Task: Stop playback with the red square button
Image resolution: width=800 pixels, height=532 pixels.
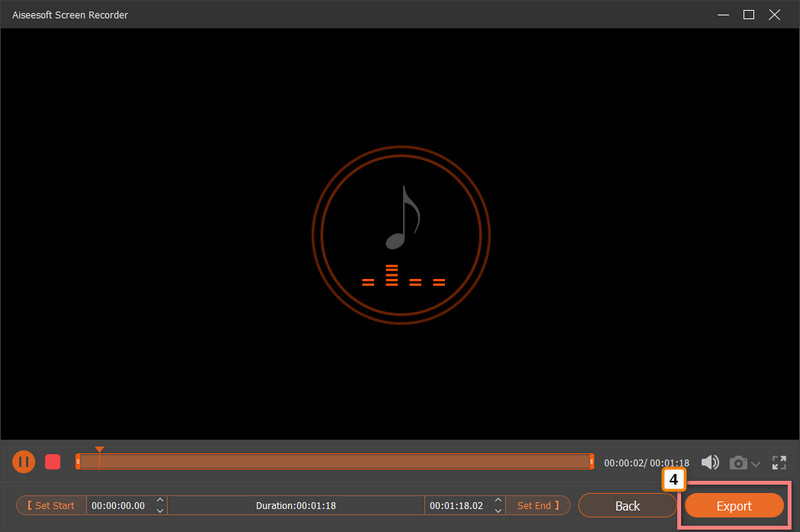Action: coord(53,462)
